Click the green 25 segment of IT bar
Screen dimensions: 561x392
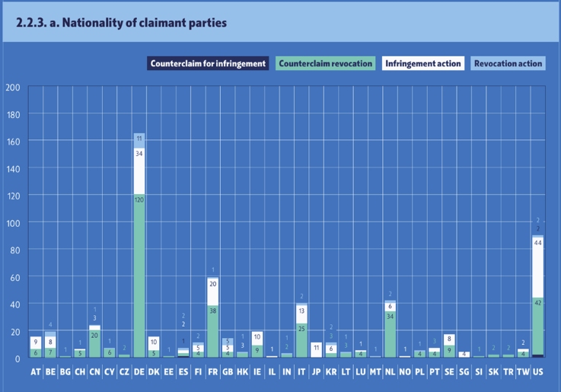click(301, 340)
